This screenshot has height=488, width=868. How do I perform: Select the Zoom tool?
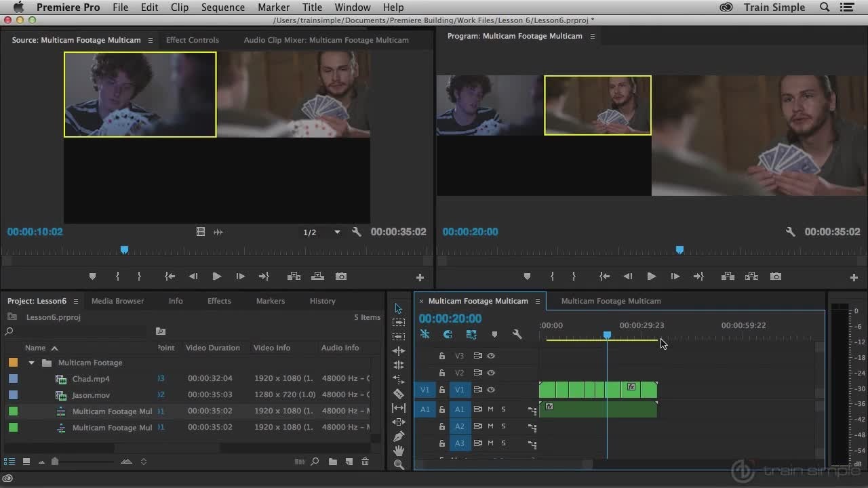click(399, 465)
